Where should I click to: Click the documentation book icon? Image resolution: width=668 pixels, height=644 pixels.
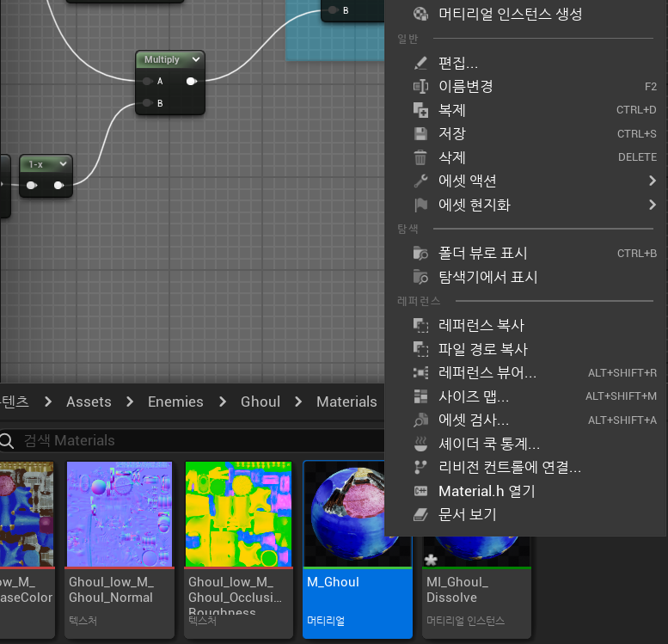[x=420, y=514]
